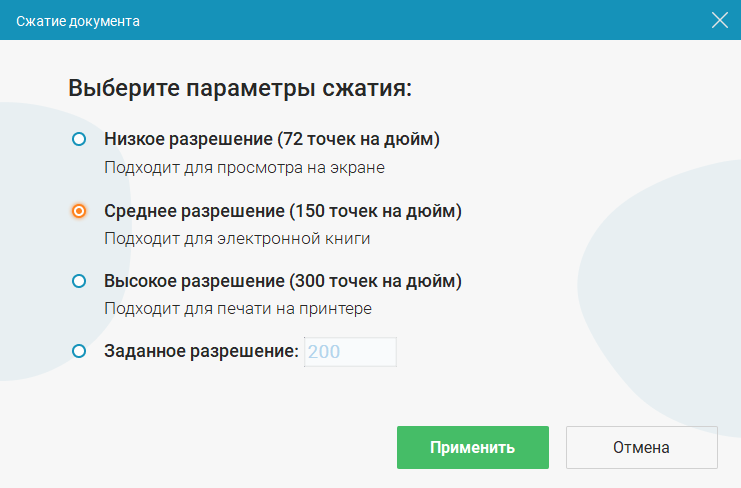Click the 'Подходит для печати на принтере' description
The width and height of the screenshot is (741, 488).
point(238,309)
